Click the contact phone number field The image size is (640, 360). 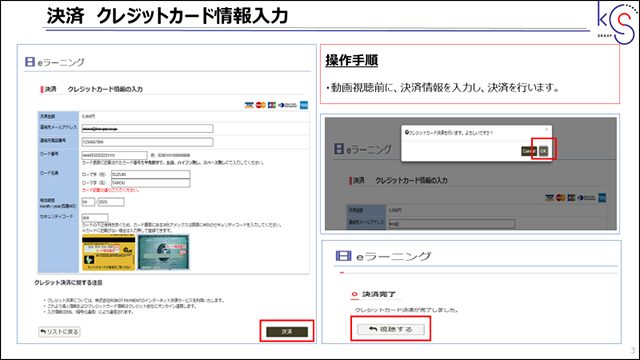[147, 142]
